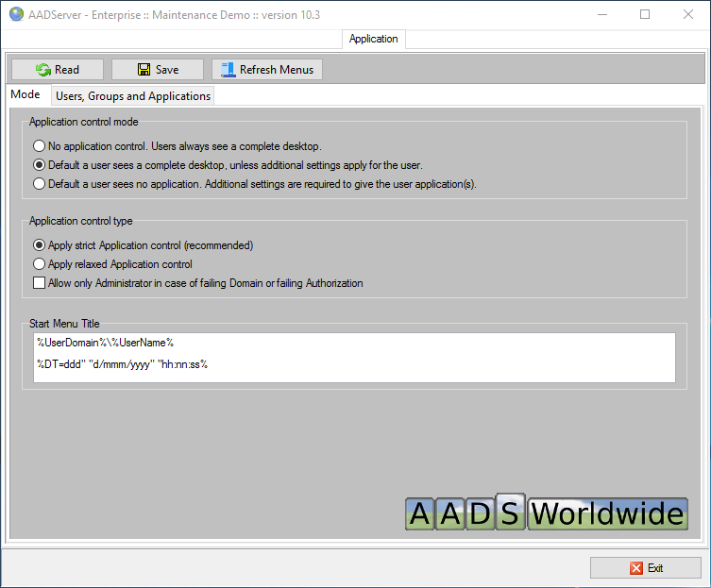The image size is (711, 588).
Task: Click the %UserDomain%\%UserName% text line
Action: pyautogui.click(x=106, y=343)
